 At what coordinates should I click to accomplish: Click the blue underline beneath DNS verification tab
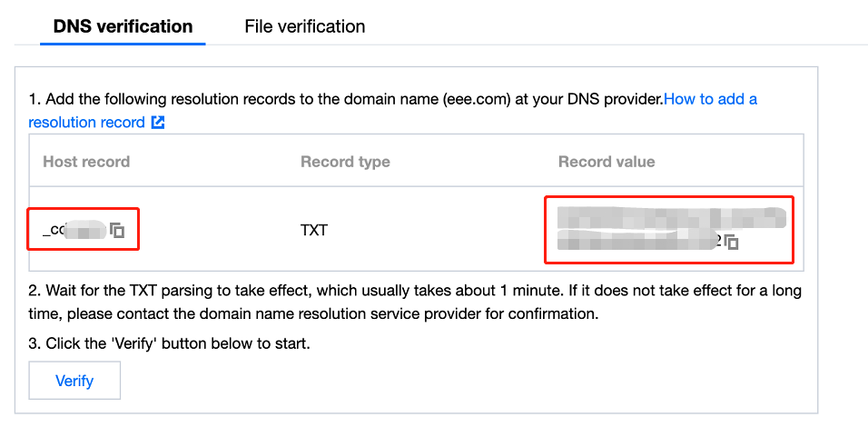coord(123,43)
